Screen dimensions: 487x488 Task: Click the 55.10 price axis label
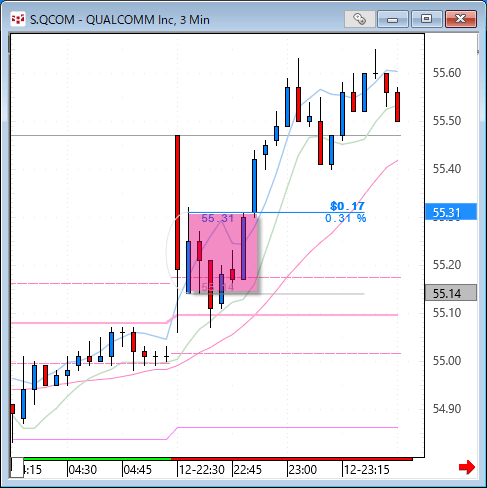447,313
